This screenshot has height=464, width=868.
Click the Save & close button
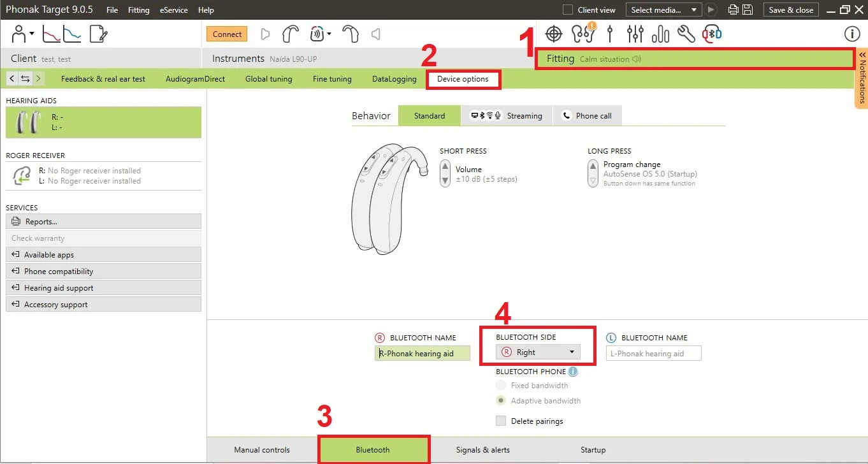point(791,10)
